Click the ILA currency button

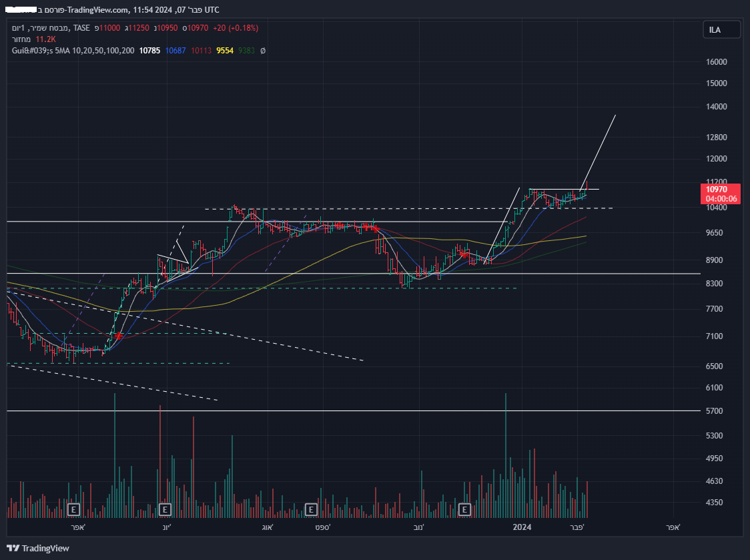click(721, 29)
